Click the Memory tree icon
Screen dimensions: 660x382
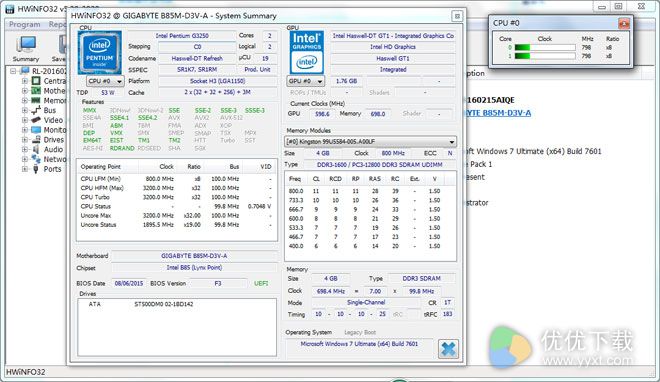tap(37, 101)
